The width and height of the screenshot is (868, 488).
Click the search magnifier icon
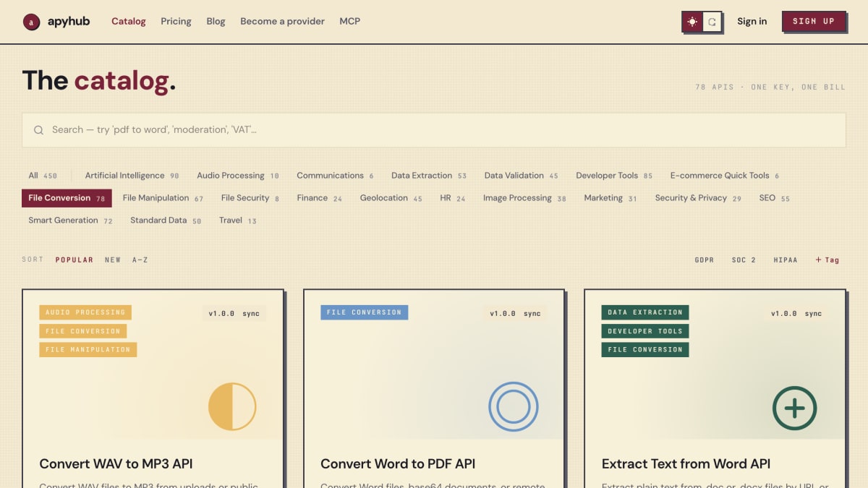point(38,130)
